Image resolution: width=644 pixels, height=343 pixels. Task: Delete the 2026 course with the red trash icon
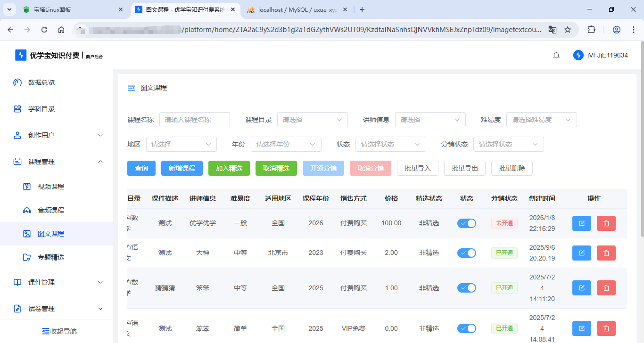point(606,223)
